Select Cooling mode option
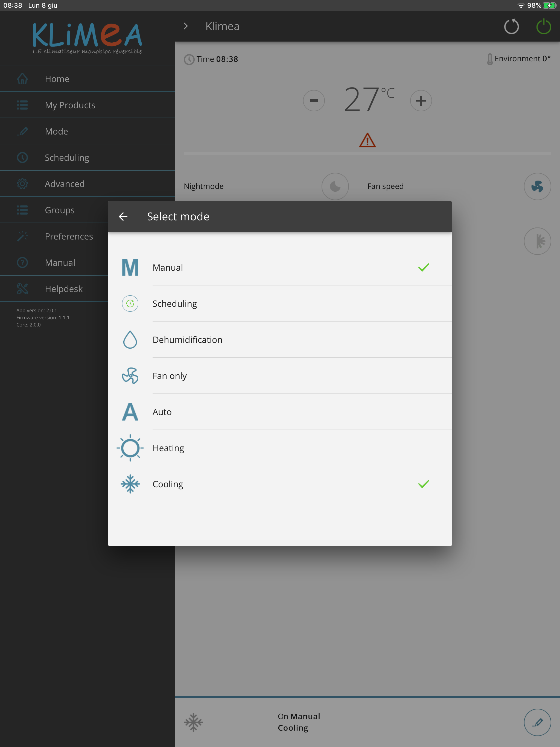Viewport: 560px width, 747px height. click(280, 484)
